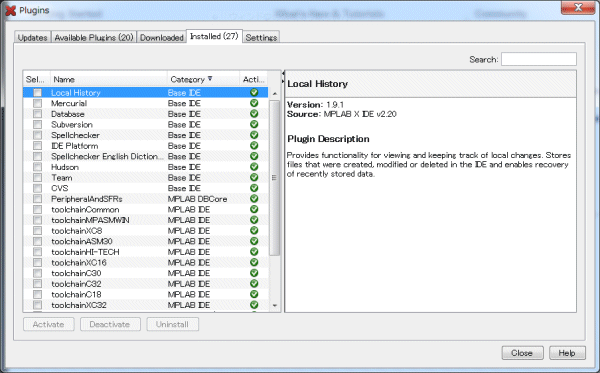Viewport: 600px width, 373px height.
Task: Focus the Search input field
Action: tap(539, 59)
